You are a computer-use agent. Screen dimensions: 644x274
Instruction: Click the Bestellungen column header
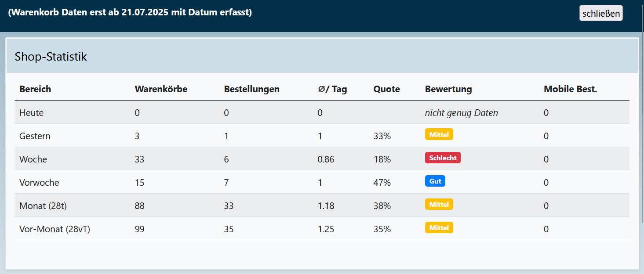click(x=251, y=89)
